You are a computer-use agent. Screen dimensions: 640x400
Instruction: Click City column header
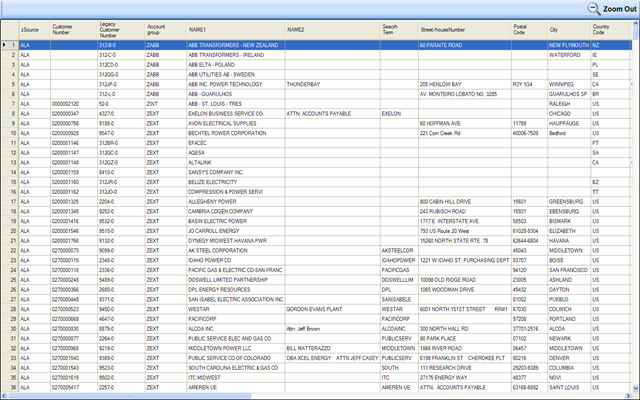pyautogui.click(x=569, y=30)
